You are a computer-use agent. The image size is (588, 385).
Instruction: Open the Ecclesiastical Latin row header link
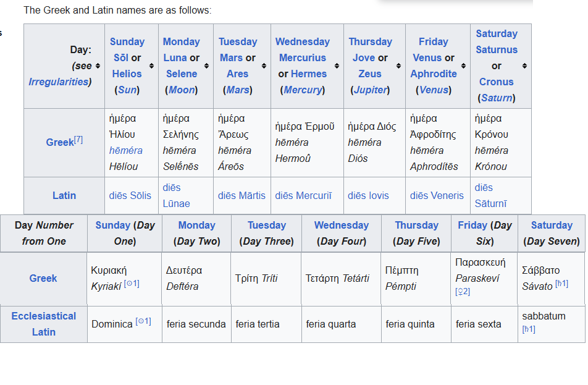(x=43, y=324)
